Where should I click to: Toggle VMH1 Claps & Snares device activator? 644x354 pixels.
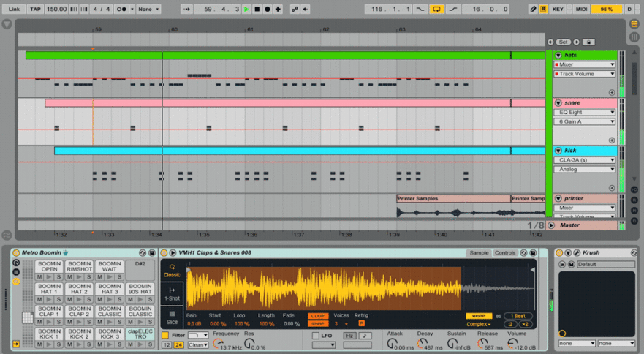click(x=164, y=252)
